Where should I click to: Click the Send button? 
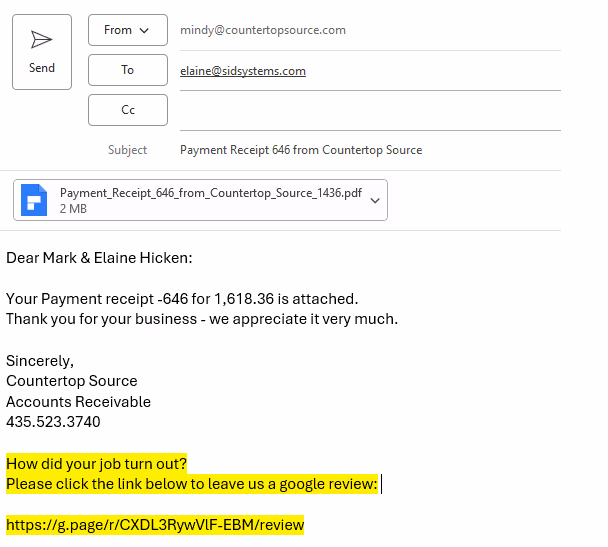(x=42, y=52)
